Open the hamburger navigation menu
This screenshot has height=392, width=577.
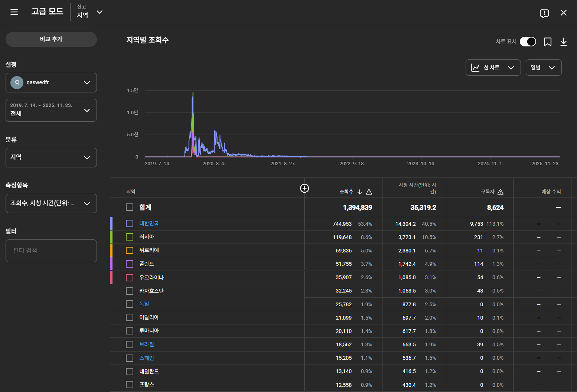point(14,12)
